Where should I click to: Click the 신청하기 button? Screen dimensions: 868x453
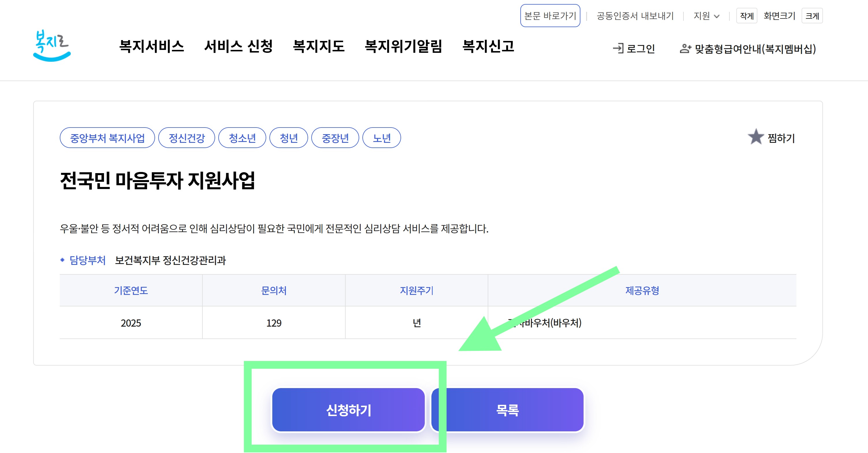[x=349, y=410]
